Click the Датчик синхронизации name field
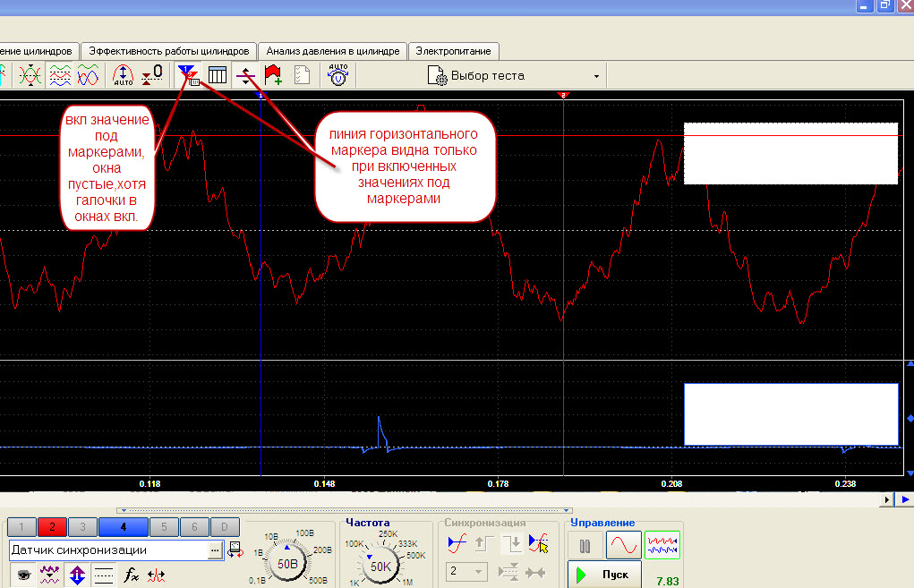 pos(108,550)
